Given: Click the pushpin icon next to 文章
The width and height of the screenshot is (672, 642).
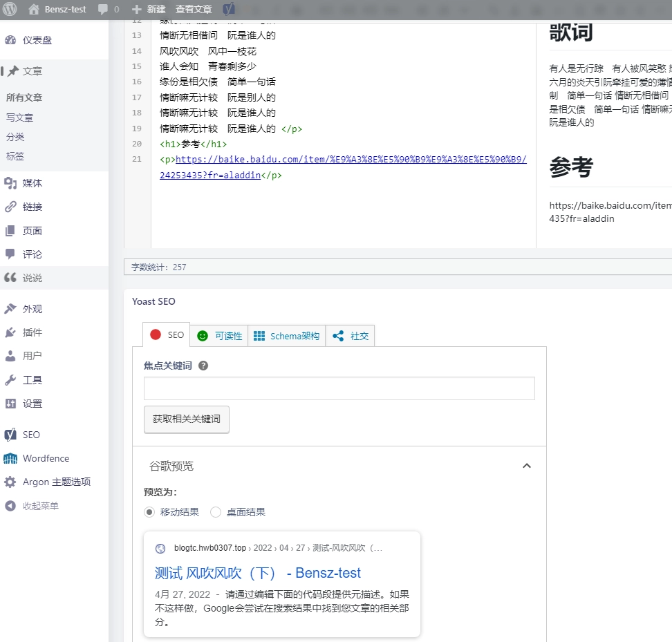Looking at the screenshot, I should click(x=13, y=71).
